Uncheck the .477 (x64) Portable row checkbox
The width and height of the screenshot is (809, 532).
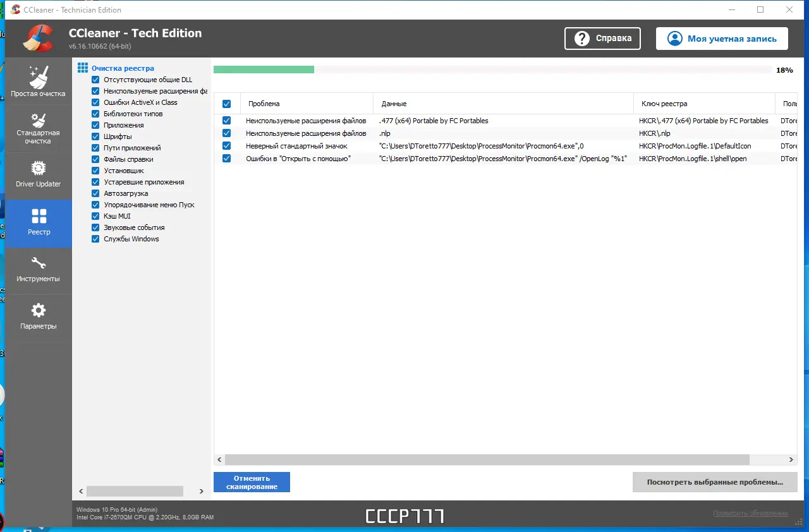coord(227,121)
